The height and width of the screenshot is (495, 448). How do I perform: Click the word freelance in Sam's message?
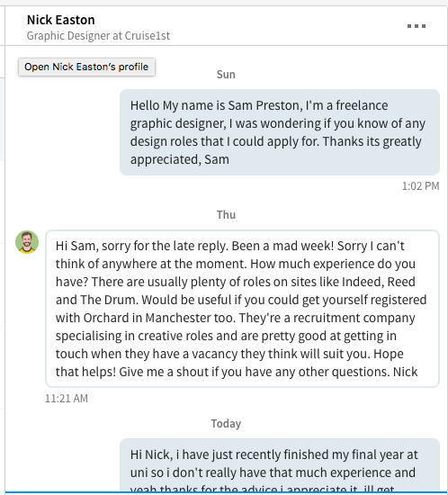click(x=362, y=105)
